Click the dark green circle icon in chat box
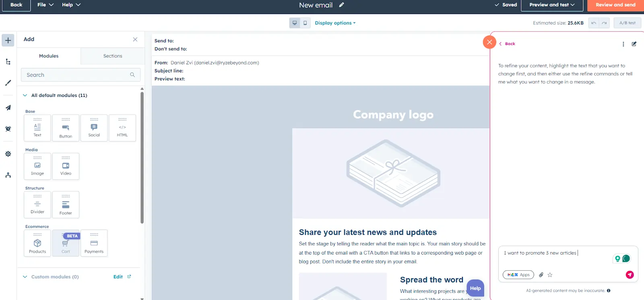The height and width of the screenshot is (300, 644). coord(626,259)
